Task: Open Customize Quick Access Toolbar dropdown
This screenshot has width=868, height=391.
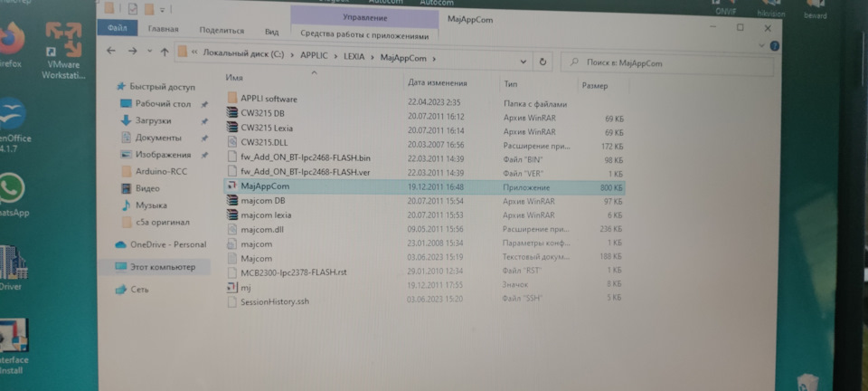Action: point(163,11)
